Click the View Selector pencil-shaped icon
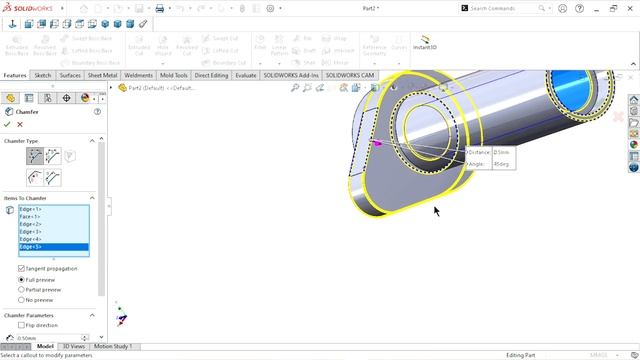Screen dimensions: 640x360 143,24
